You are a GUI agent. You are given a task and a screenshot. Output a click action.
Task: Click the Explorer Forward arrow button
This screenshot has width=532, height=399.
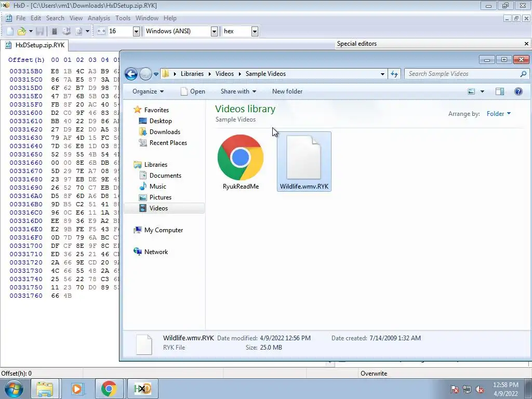pyautogui.click(x=145, y=74)
